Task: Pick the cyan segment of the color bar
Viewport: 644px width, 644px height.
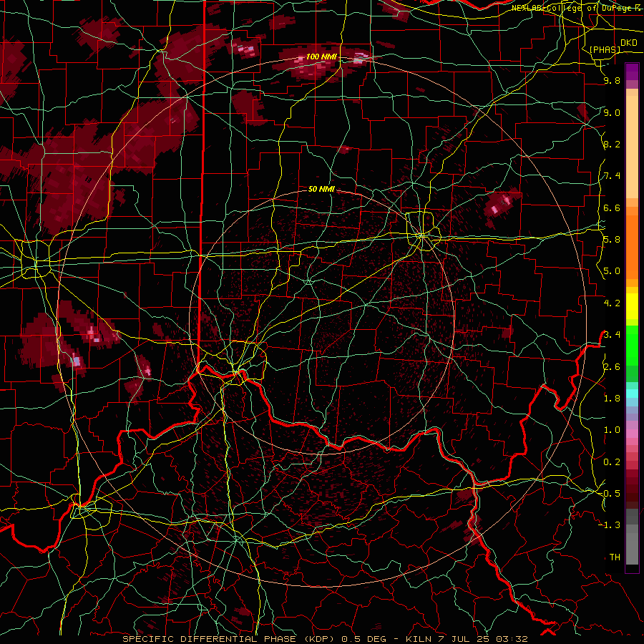Action: (x=632, y=394)
